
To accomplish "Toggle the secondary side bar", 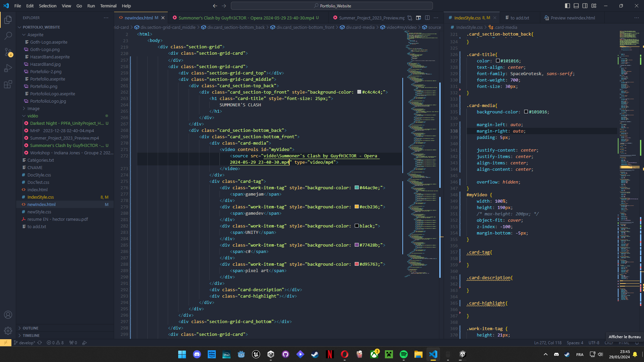I will [x=585, y=6].
